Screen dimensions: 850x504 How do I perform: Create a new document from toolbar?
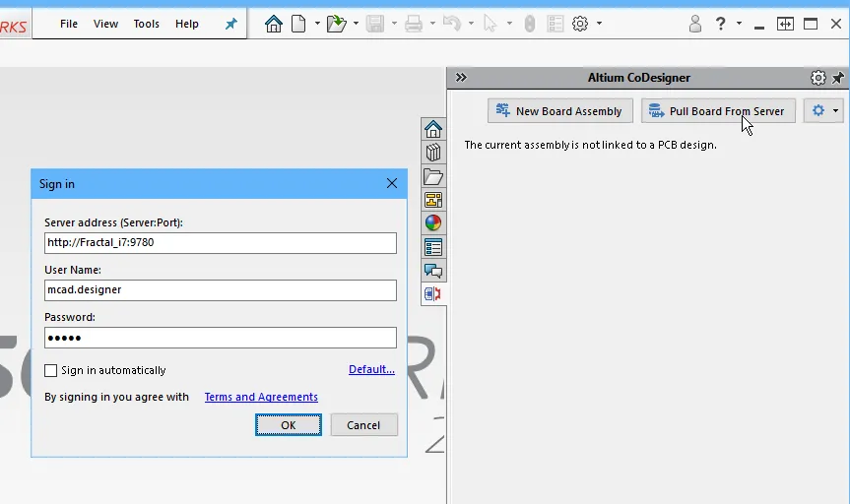(x=298, y=24)
